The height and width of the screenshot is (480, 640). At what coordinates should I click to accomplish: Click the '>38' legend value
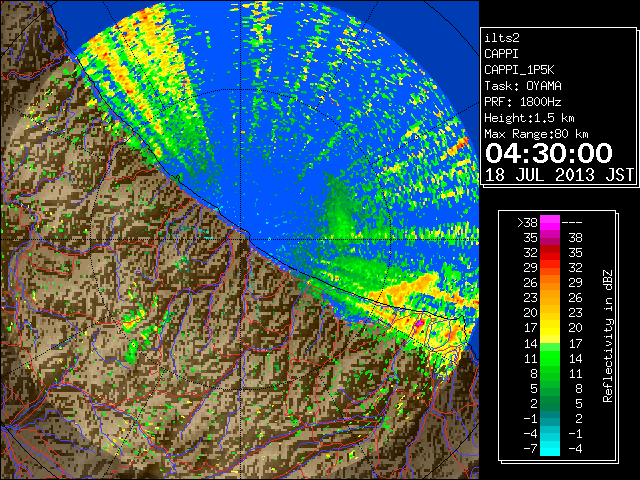(527, 223)
